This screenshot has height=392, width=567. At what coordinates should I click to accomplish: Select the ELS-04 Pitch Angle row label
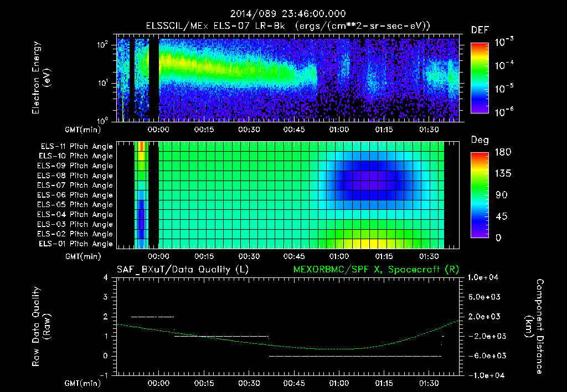[x=75, y=214]
